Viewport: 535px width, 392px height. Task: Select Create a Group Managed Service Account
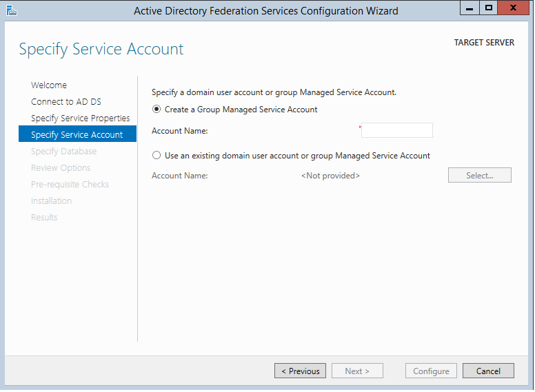coord(157,110)
